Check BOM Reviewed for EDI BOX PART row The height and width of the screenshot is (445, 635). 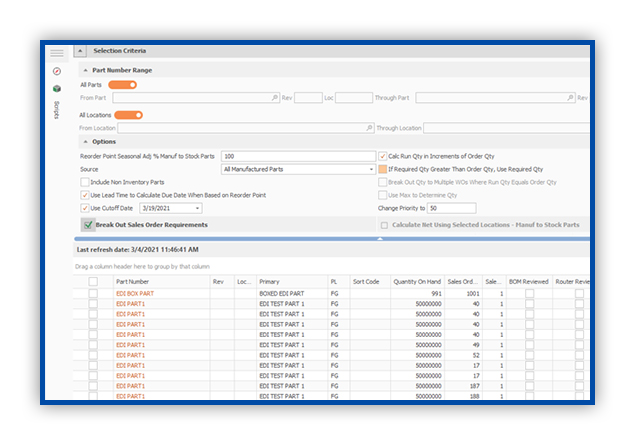click(529, 294)
